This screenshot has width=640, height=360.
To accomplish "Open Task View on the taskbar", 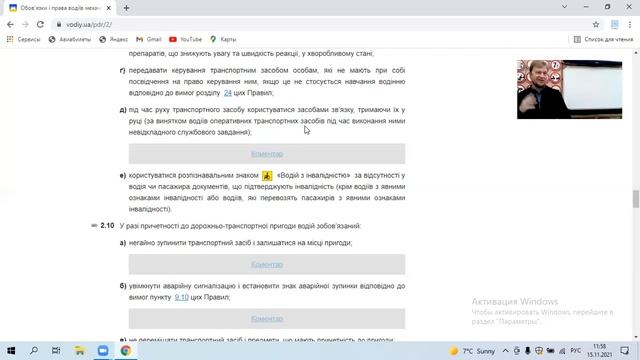I will coord(56,351).
